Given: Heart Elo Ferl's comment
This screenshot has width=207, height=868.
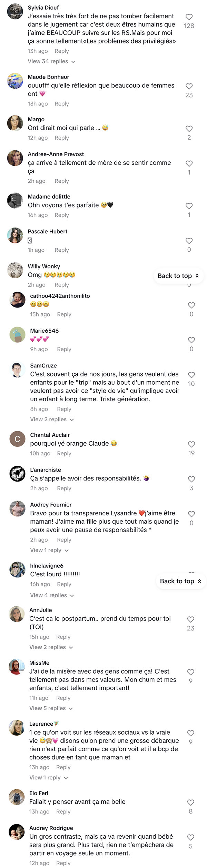Looking at the screenshot, I should click(x=191, y=803).
